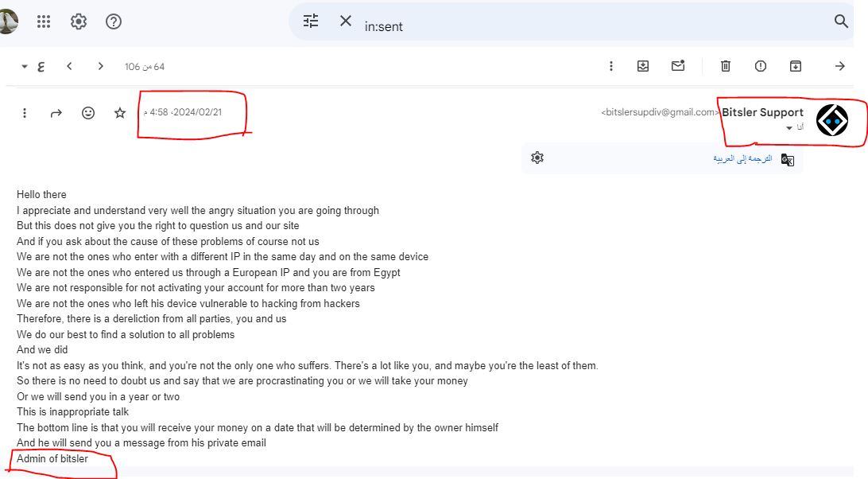Open translation settings gear

(537, 158)
